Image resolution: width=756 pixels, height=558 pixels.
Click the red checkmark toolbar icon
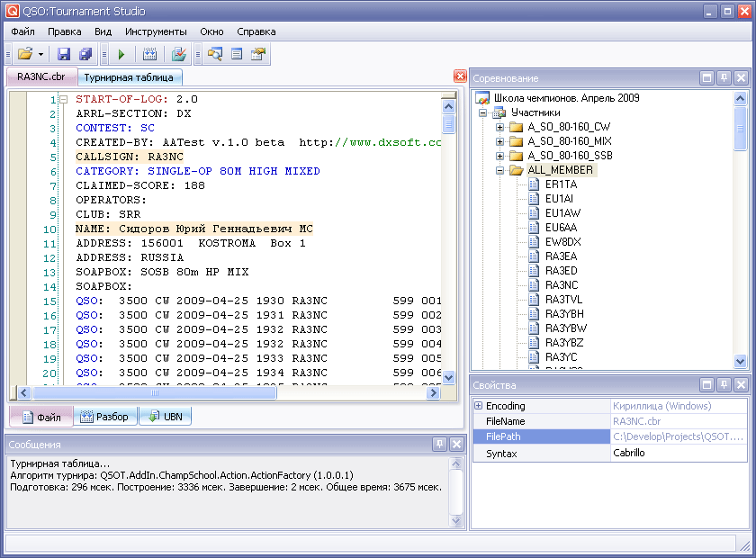tap(178, 55)
